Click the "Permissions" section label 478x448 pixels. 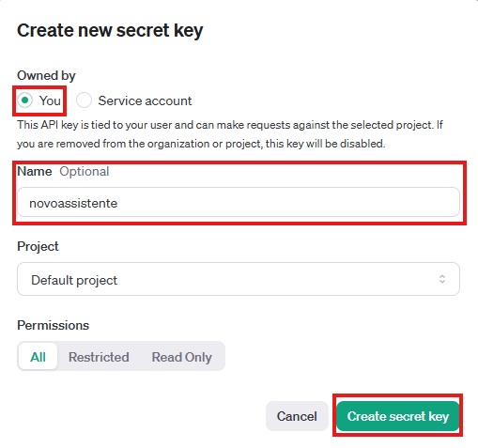[54, 325]
